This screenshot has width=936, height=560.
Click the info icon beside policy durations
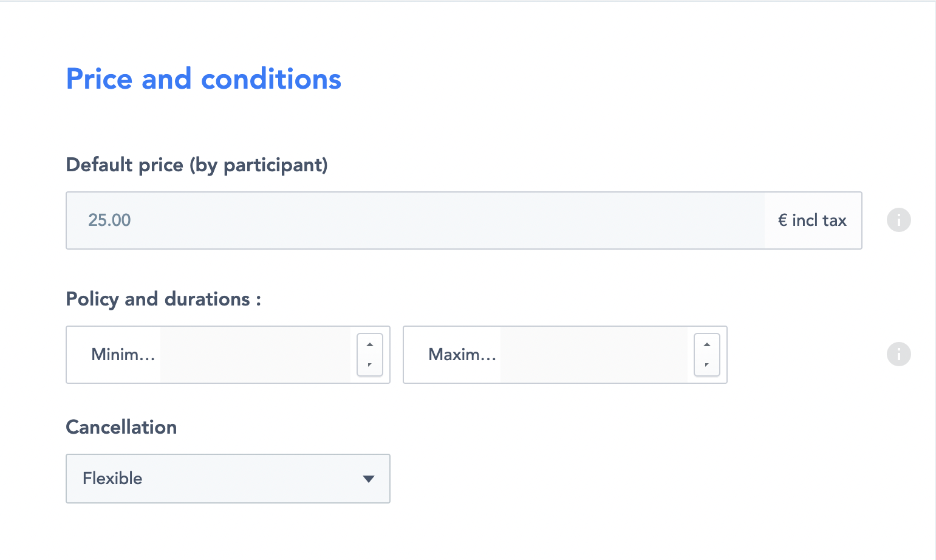click(x=898, y=354)
